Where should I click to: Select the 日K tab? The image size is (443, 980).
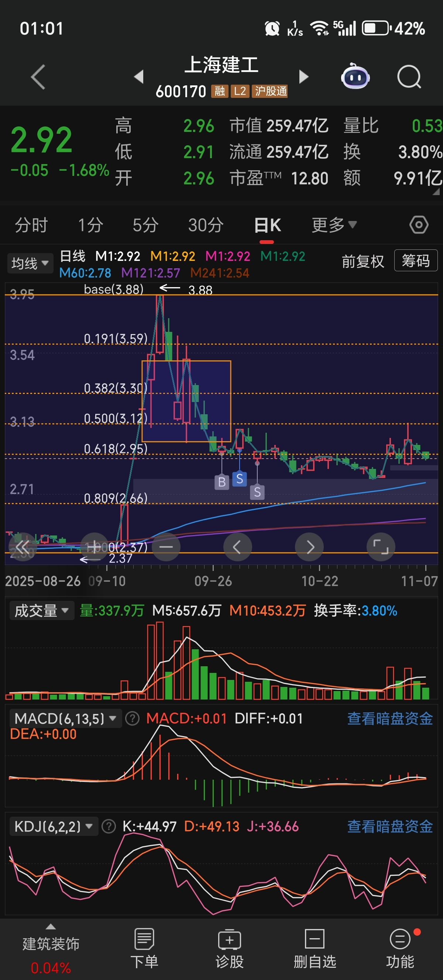pyautogui.click(x=268, y=225)
